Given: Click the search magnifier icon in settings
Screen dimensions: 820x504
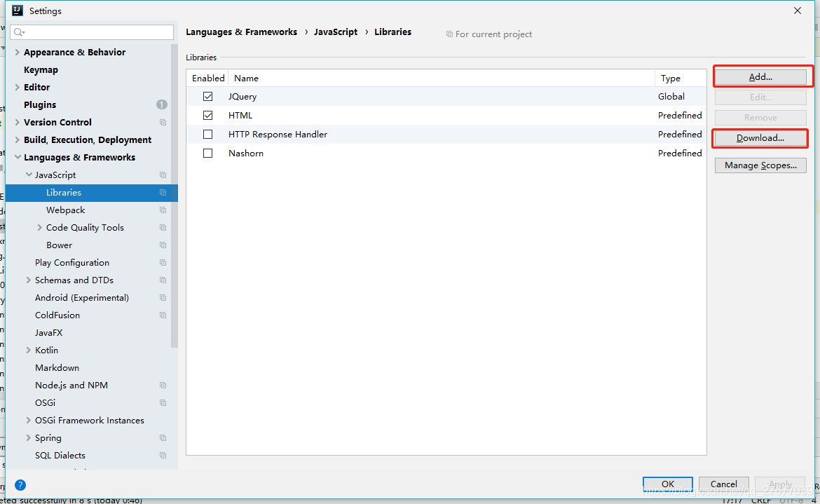Looking at the screenshot, I should pos(19,32).
